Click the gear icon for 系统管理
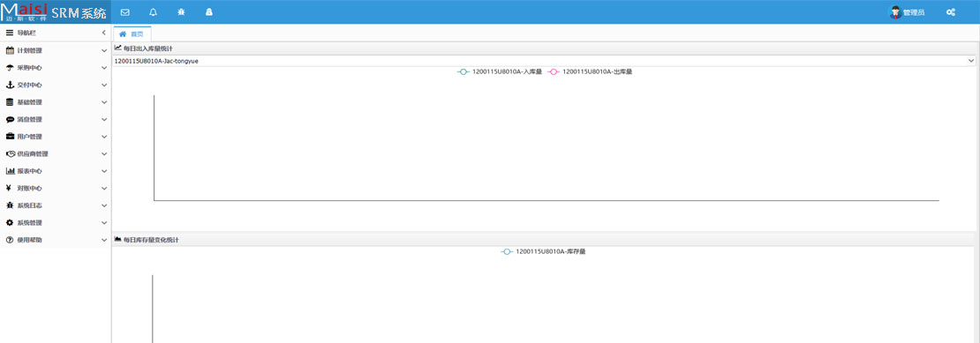Viewport: 980px width, 343px height. point(10,222)
